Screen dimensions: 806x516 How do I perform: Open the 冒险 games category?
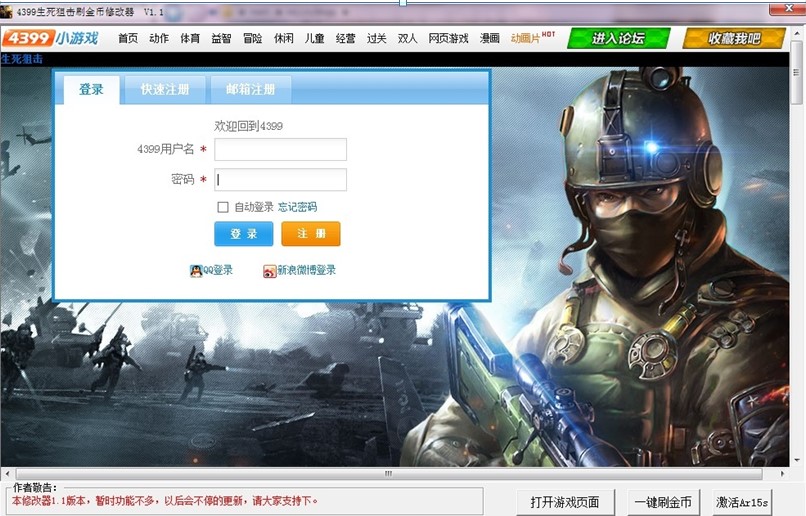click(x=252, y=38)
